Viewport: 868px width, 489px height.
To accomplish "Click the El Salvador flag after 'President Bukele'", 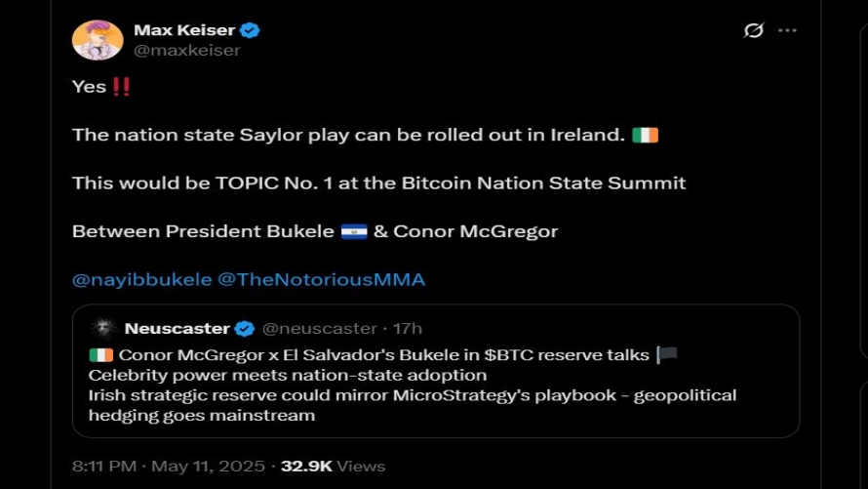I will pos(354,231).
